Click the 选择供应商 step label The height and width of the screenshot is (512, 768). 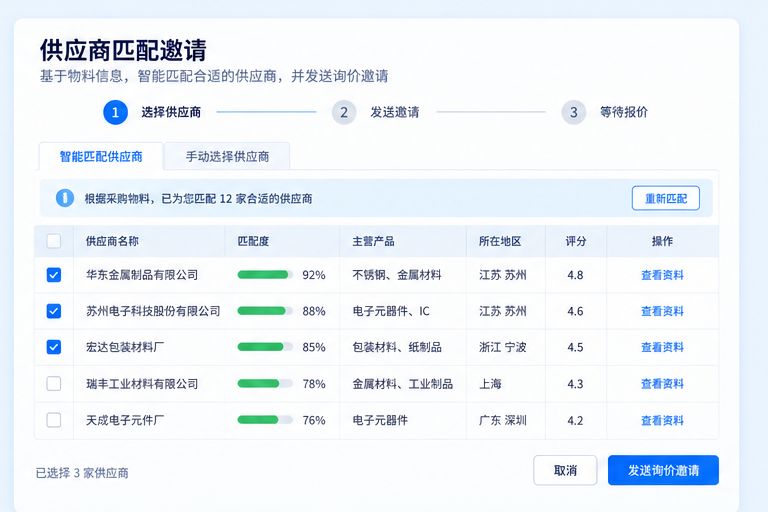171,112
